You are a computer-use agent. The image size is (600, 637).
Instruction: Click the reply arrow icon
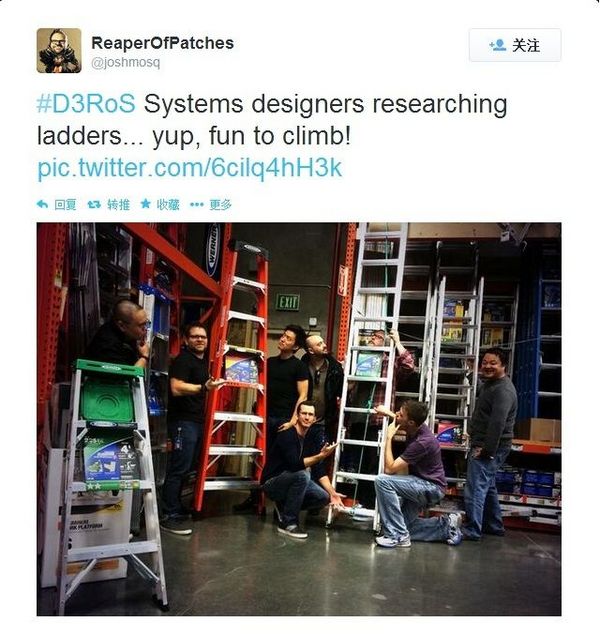point(43,204)
